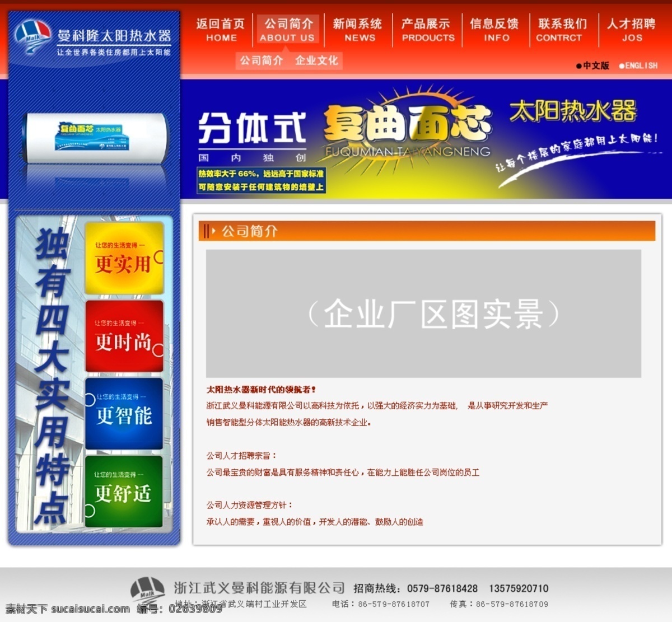Click the 13575920710 mobile number in footer
The image size is (672, 622).
click(519, 588)
